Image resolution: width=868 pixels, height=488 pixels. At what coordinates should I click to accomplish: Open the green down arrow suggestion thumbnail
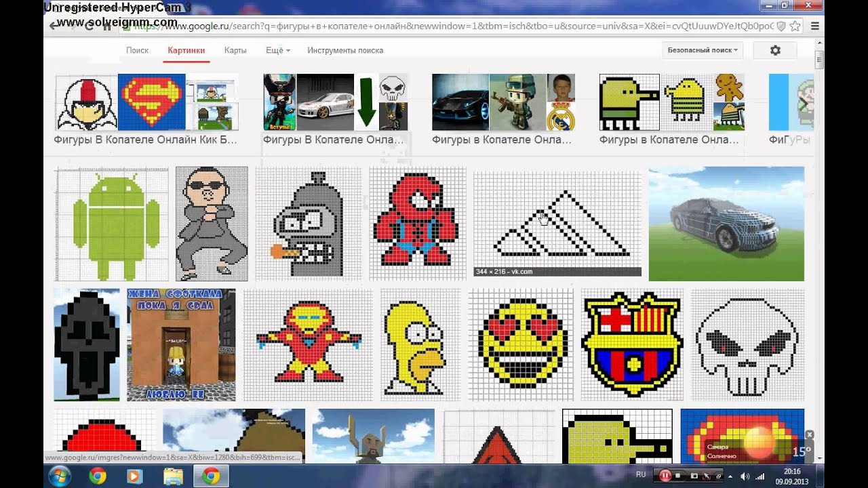(366, 102)
